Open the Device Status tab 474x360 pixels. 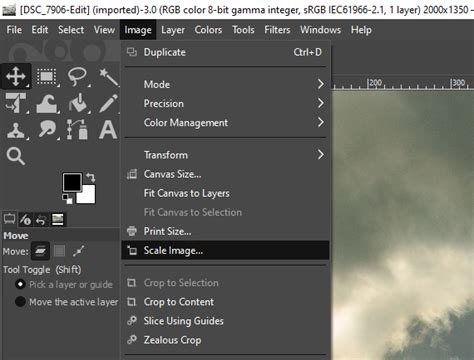(x=26, y=219)
